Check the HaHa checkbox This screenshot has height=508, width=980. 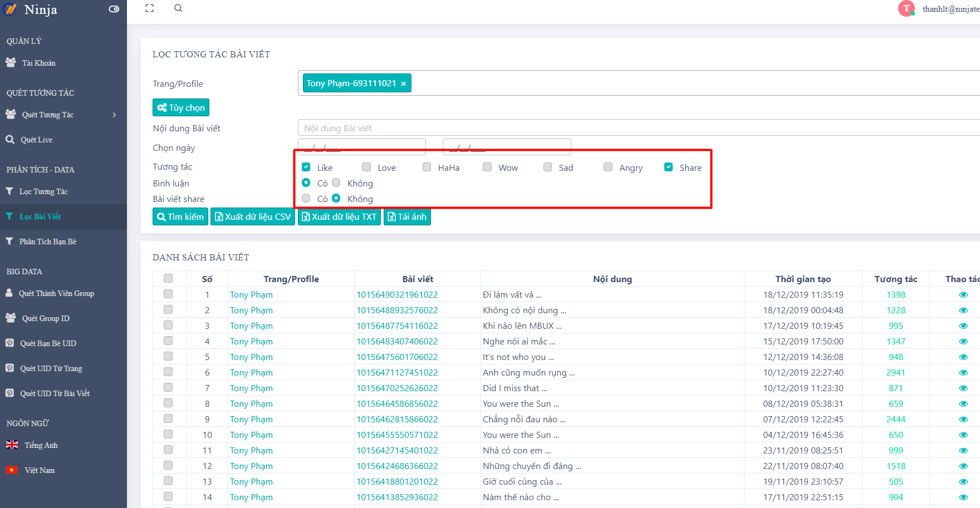[427, 167]
